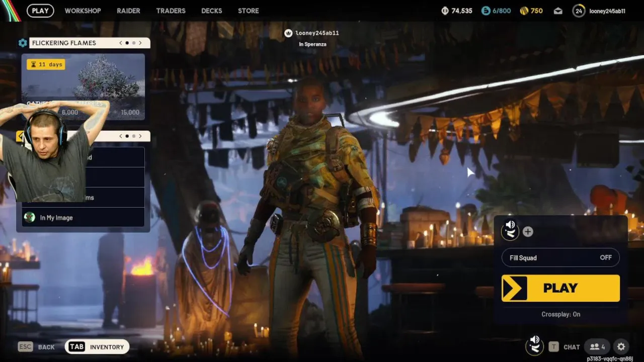
Task: Toggle the Crossplay: On setting
Action: 560,314
